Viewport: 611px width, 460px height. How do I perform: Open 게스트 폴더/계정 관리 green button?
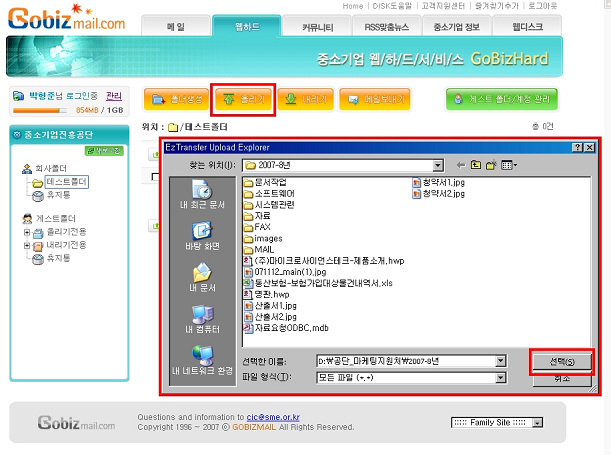(502, 99)
